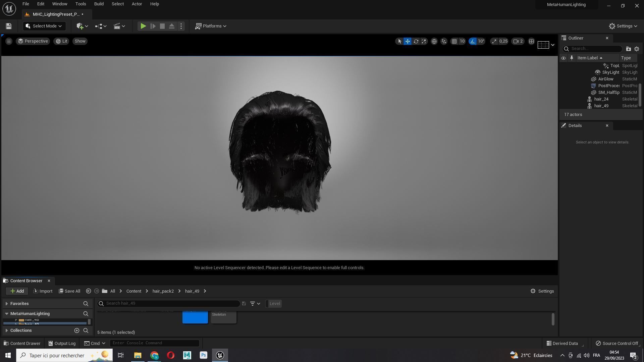Open the Build menu
Screen dimensions: 644x362
pos(99,4)
